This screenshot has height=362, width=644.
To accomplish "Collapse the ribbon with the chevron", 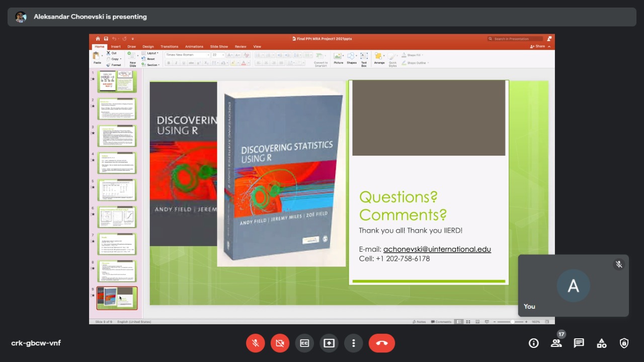I will 549,46.
